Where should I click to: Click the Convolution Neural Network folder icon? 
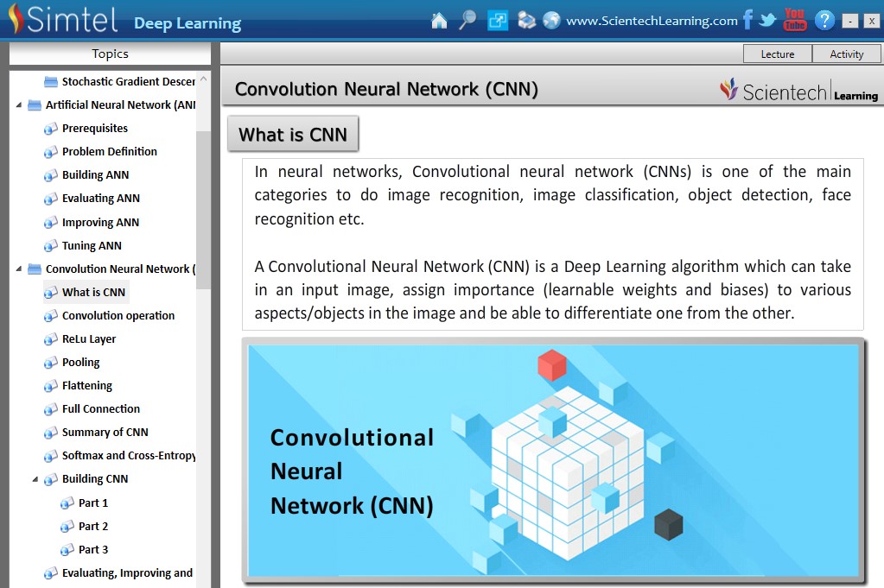35,269
